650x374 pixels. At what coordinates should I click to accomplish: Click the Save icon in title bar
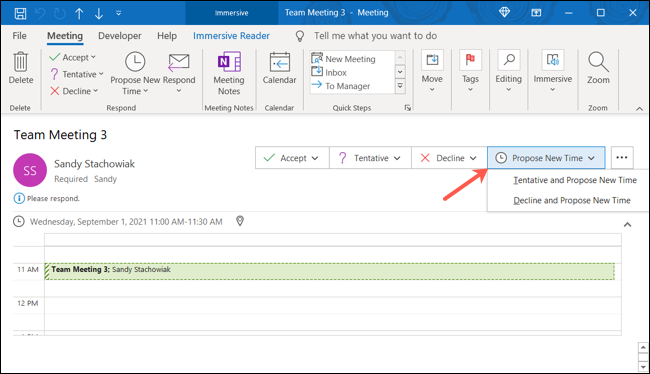20,13
